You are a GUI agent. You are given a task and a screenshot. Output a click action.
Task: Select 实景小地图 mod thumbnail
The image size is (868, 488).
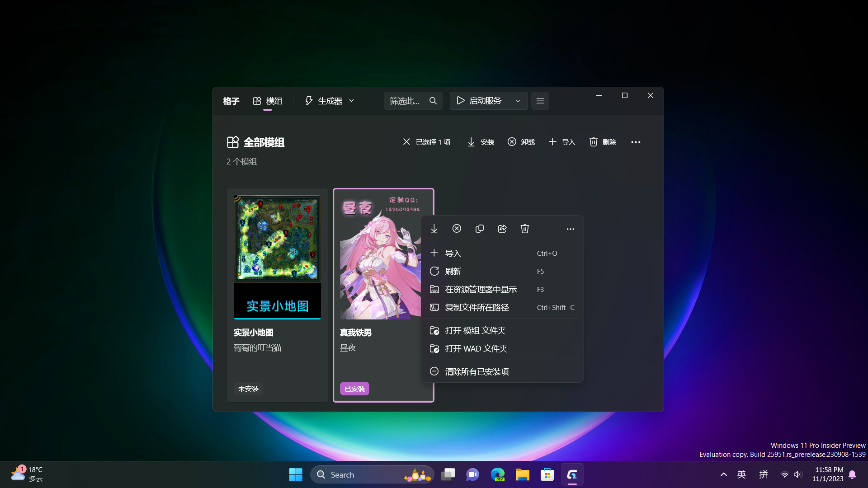(277, 258)
